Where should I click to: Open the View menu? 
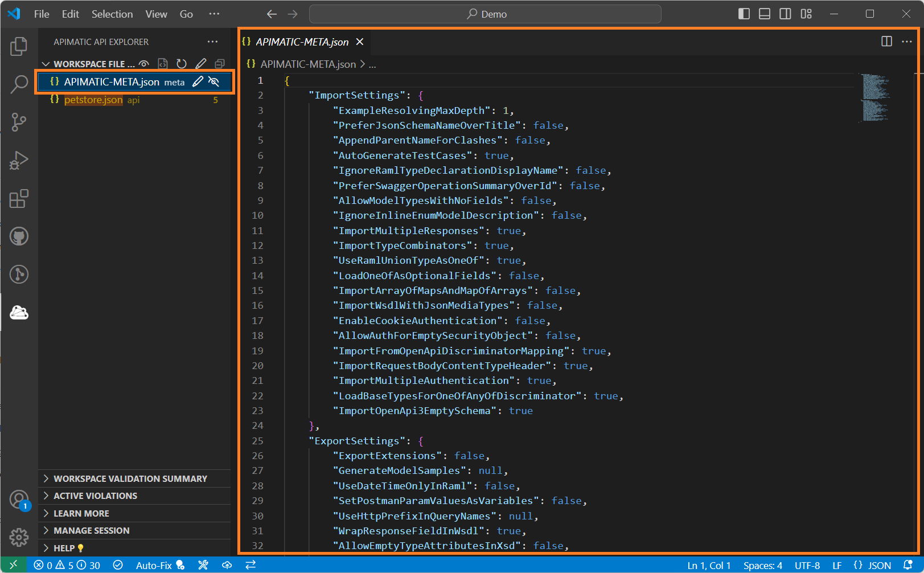[156, 14]
